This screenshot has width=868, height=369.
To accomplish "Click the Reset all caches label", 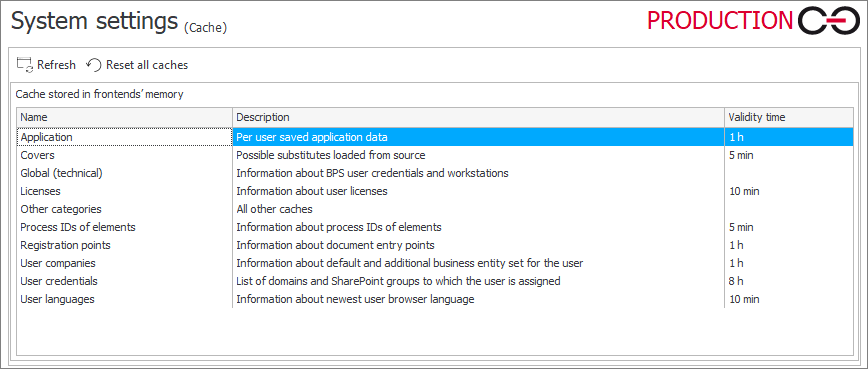I will tap(147, 65).
